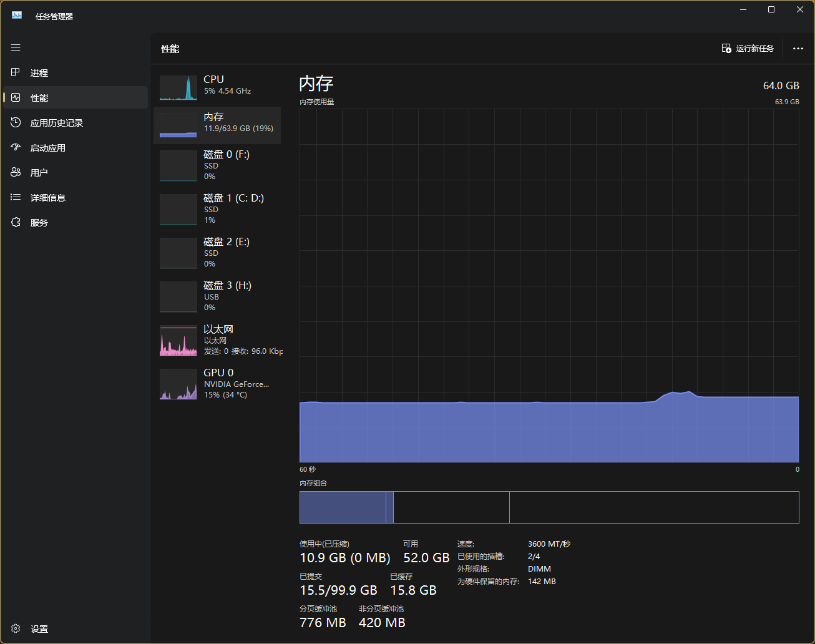The height and width of the screenshot is (644, 815).
Task: Open 进程 tab label
Action: pyautogui.click(x=39, y=73)
